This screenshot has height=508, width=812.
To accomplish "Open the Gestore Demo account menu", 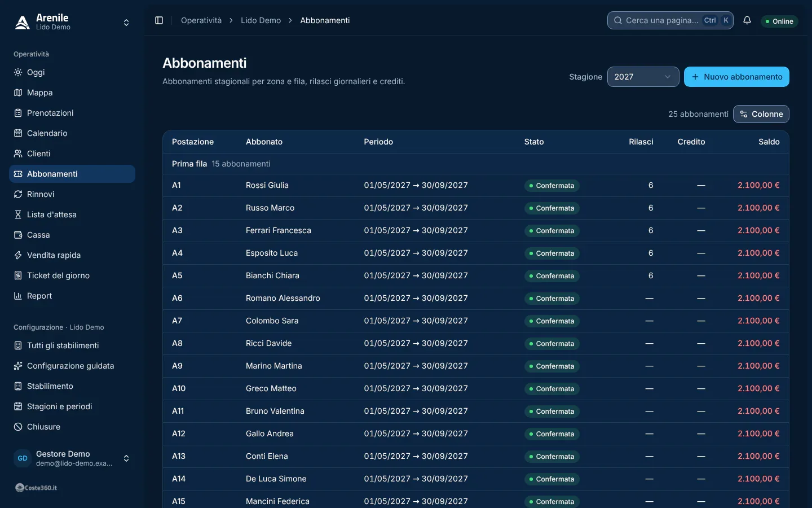I will click(72, 458).
